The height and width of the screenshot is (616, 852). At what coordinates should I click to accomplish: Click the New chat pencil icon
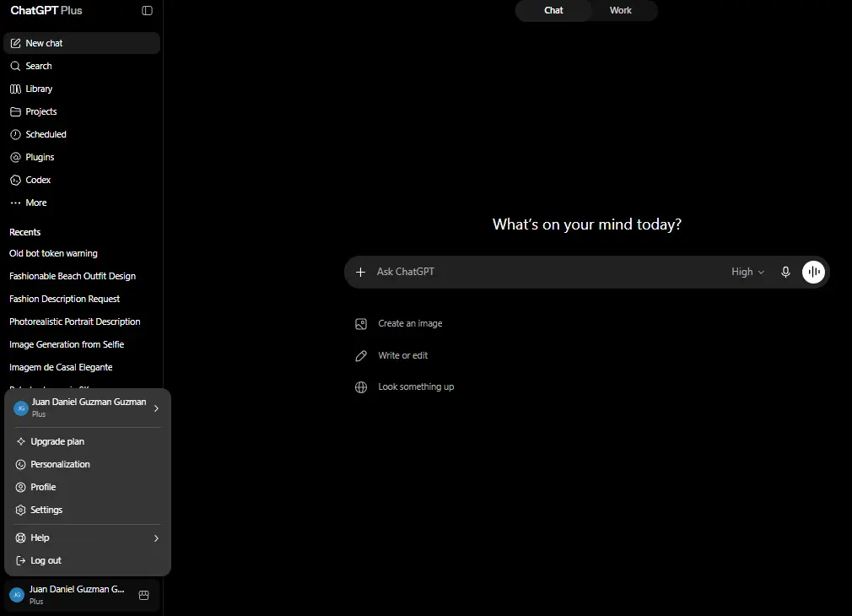tap(16, 43)
